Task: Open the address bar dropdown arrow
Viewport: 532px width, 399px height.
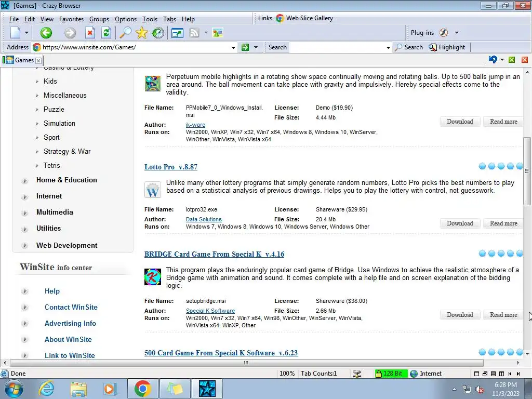Action: coord(233,47)
